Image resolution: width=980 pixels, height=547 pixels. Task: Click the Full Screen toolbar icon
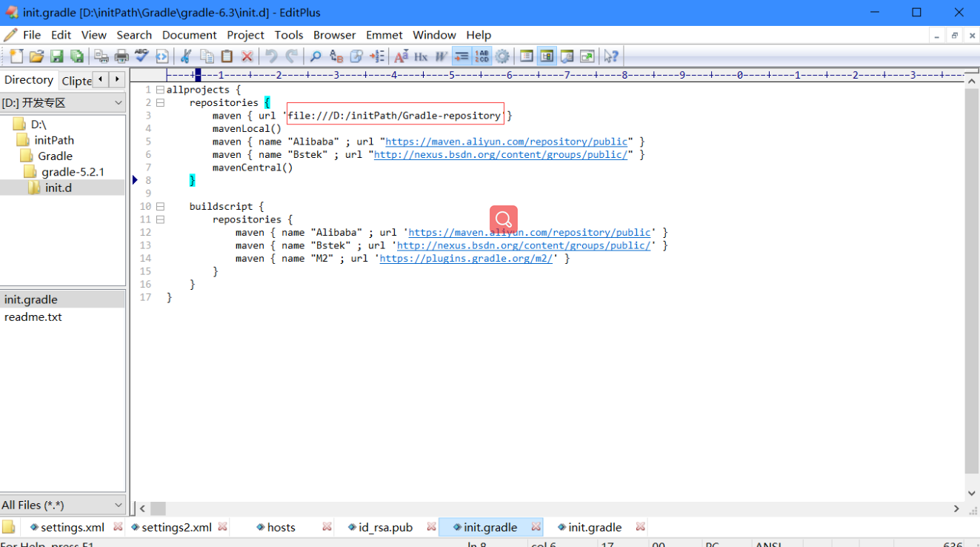587,56
